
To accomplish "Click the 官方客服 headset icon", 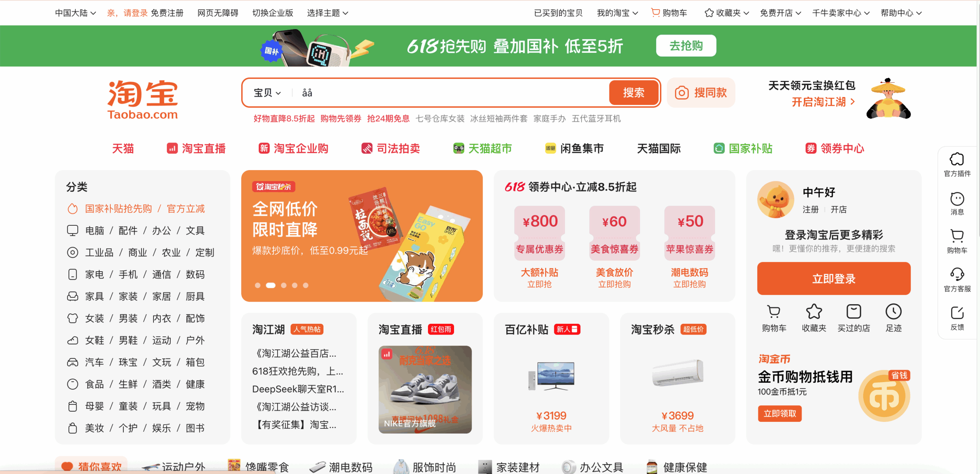I will pos(957,274).
